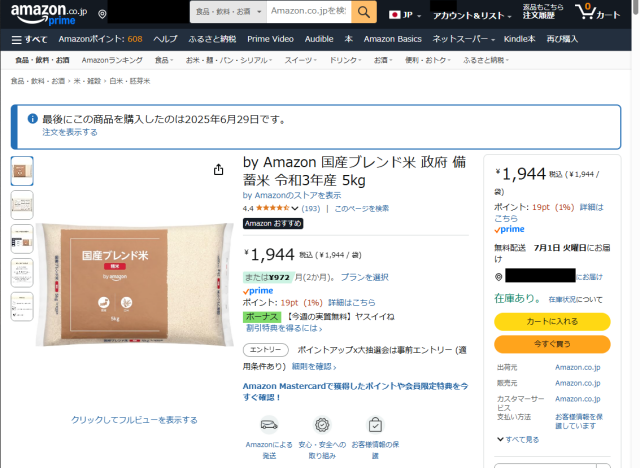Select the second product thumbnail
The width and height of the screenshot is (640, 468).
[22, 205]
